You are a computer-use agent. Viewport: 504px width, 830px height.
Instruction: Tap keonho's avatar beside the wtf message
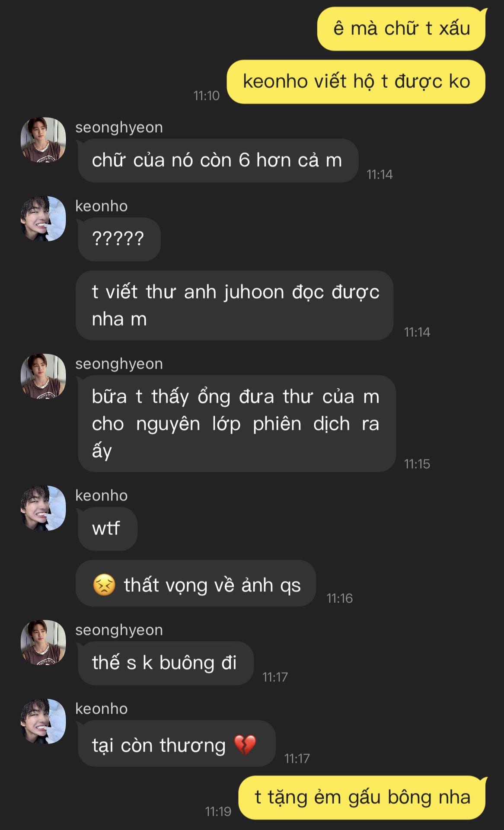click(43, 508)
